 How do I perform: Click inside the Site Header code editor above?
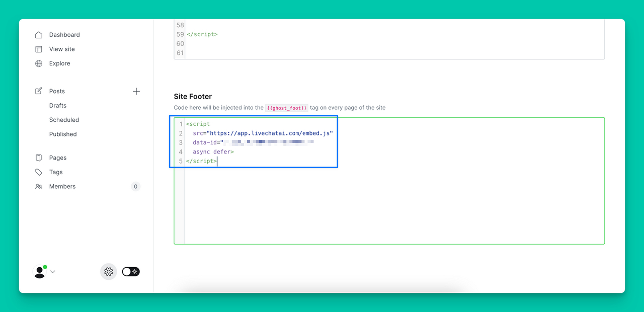click(x=389, y=39)
